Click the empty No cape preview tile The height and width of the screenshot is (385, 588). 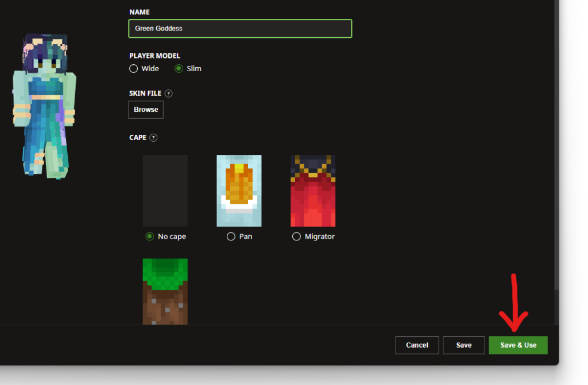pos(165,190)
